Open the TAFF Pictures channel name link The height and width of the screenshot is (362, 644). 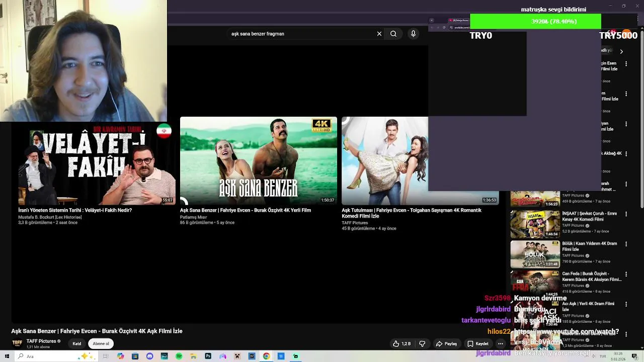[41, 341]
